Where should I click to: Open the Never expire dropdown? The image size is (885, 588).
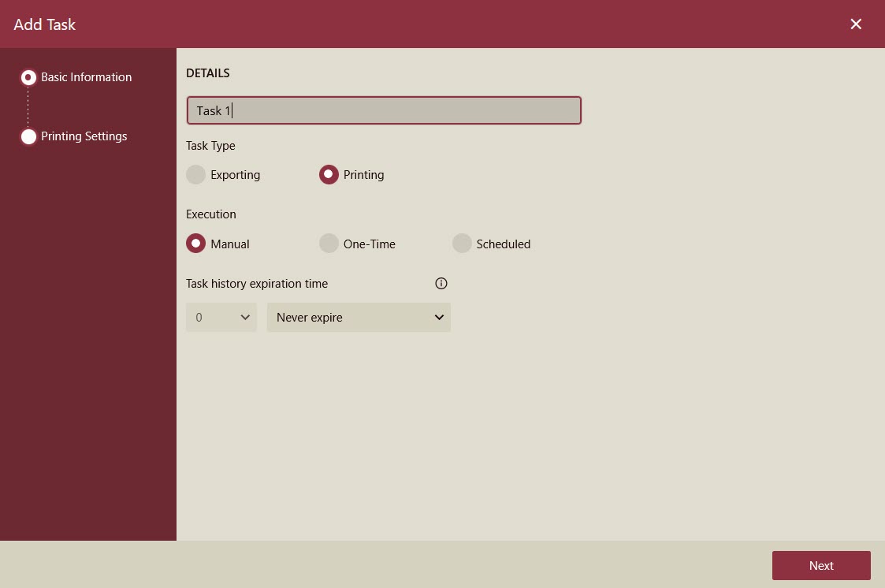[359, 317]
